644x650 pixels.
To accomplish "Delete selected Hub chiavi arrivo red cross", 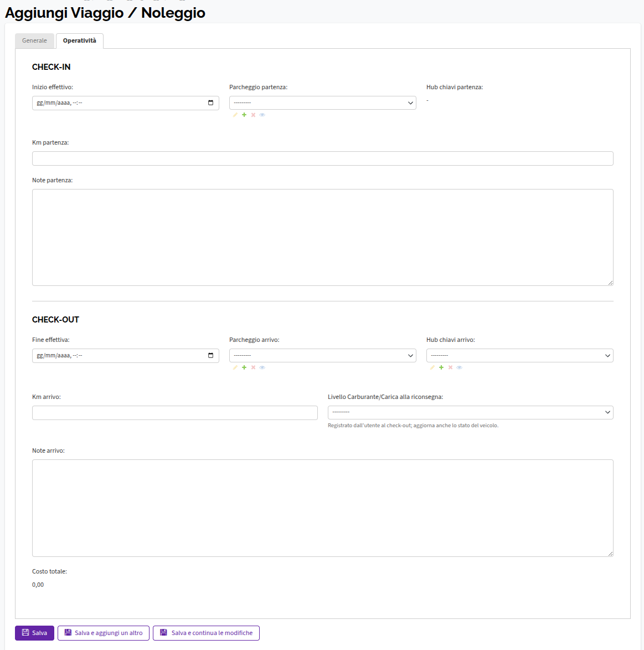I will coord(450,367).
